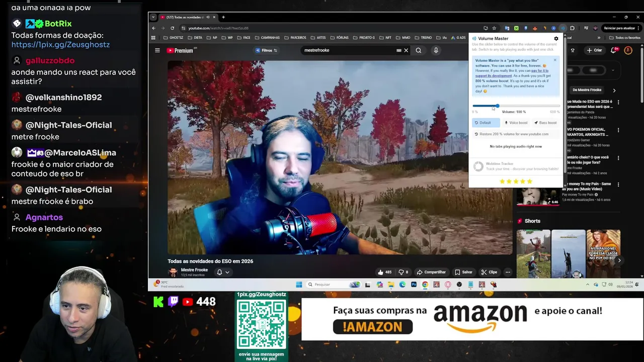
Task: Click the five-star rating row
Action: (516, 182)
